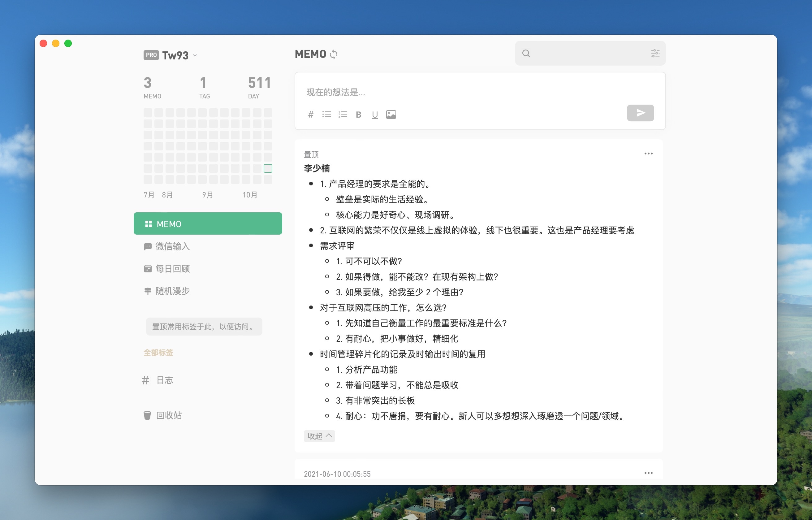Open the pinned memo's more options menu
The height and width of the screenshot is (520, 812).
coord(648,154)
